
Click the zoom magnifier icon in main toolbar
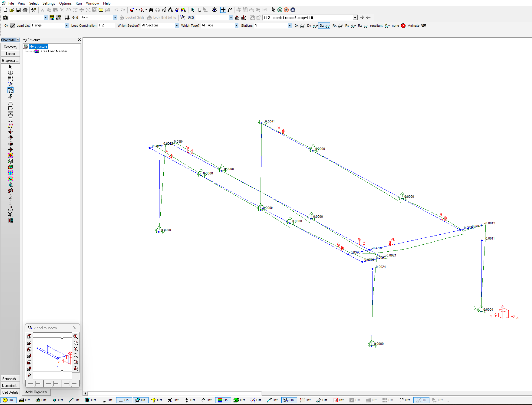pos(142,10)
